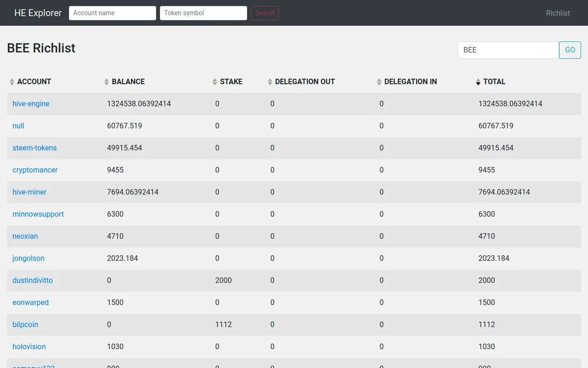This screenshot has width=588, height=368.
Task: Open the bilpcoin account page
Action: [25, 325]
